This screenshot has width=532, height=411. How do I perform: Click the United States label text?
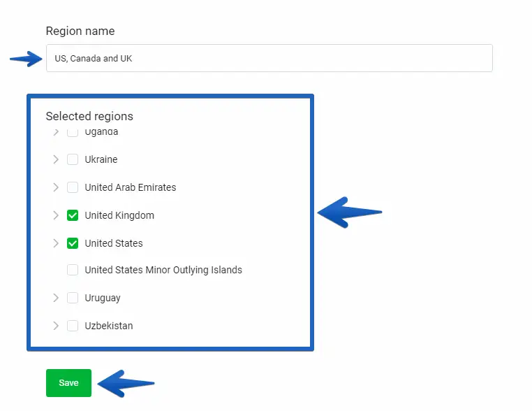click(114, 243)
